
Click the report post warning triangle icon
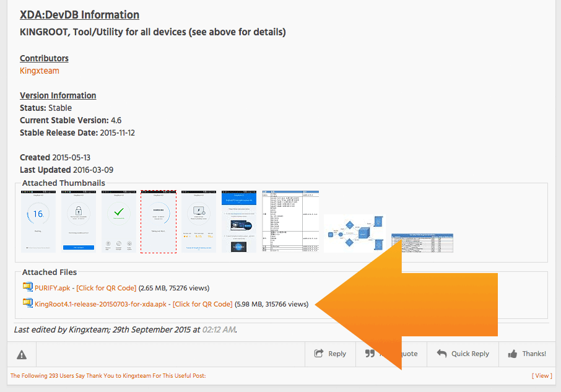click(x=22, y=354)
